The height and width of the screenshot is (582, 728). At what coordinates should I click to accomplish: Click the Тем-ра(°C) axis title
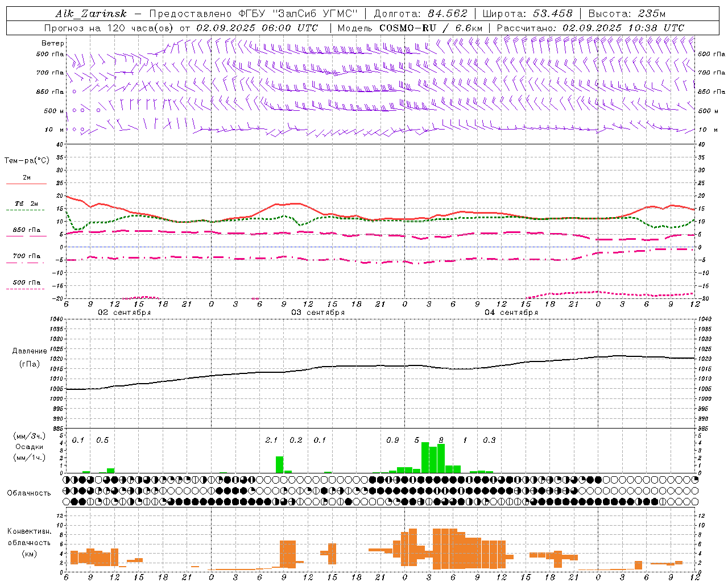tap(27, 161)
